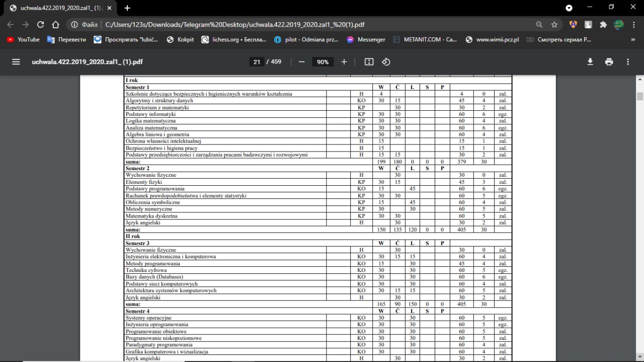Screen dimensions: 644x362
Task: Click the file info icon in address bar
Action: [74, 24]
